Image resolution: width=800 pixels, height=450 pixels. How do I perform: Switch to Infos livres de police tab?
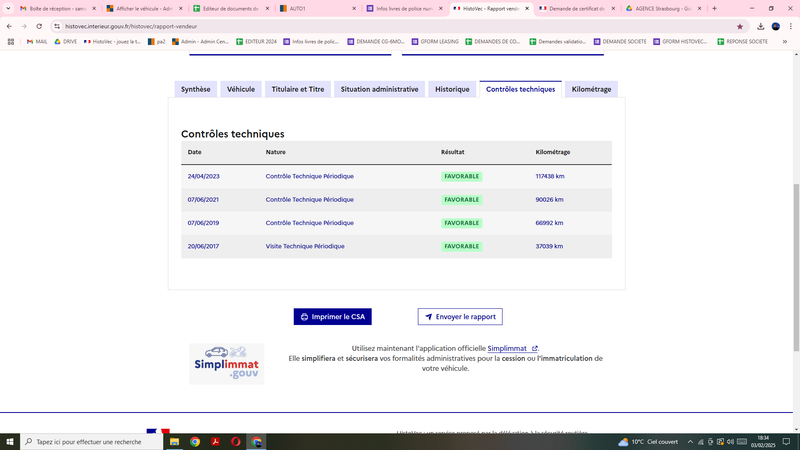click(x=404, y=9)
